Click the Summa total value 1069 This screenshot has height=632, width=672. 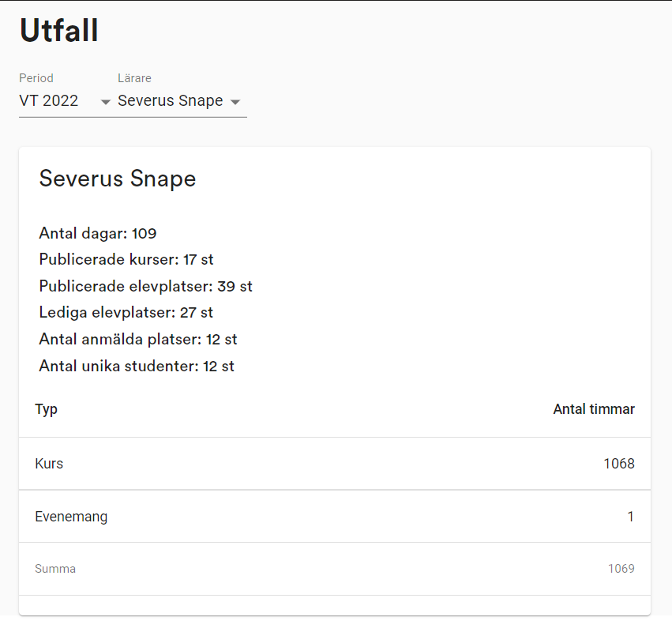(621, 569)
